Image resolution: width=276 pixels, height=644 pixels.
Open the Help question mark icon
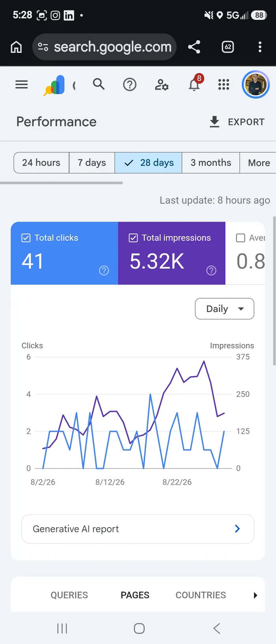(x=130, y=84)
